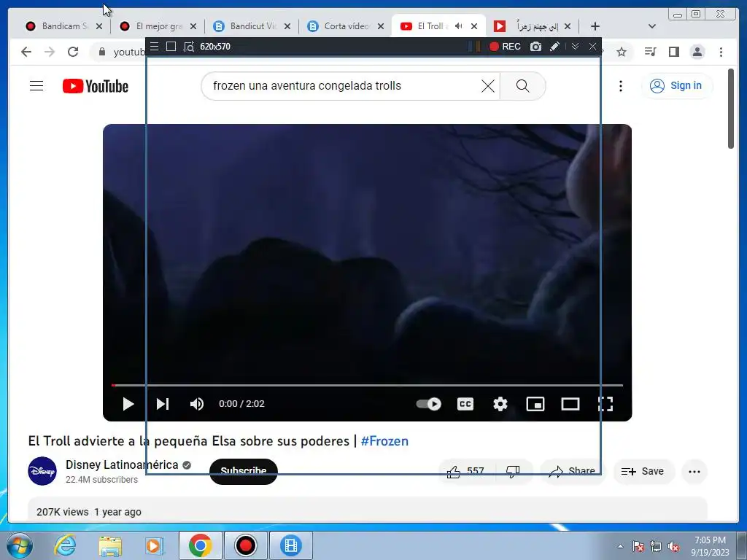
Task: Open YouTube guide hamburger menu
Action: (36, 86)
